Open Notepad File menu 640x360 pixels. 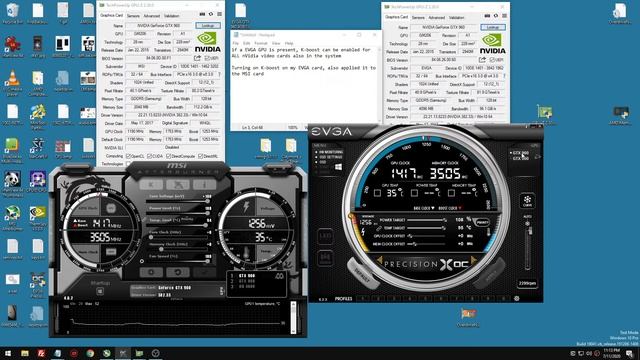click(x=236, y=43)
